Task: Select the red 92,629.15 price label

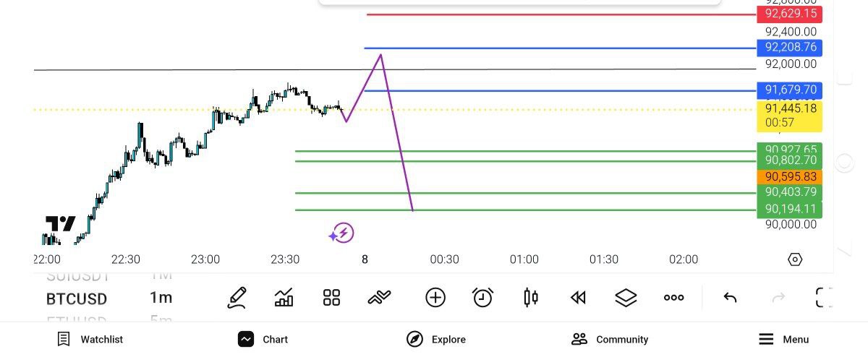Action: pos(789,14)
